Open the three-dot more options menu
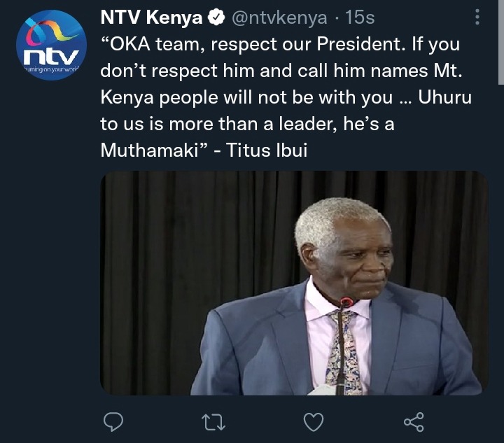Viewport: 504px width, 443px height. (477, 17)
